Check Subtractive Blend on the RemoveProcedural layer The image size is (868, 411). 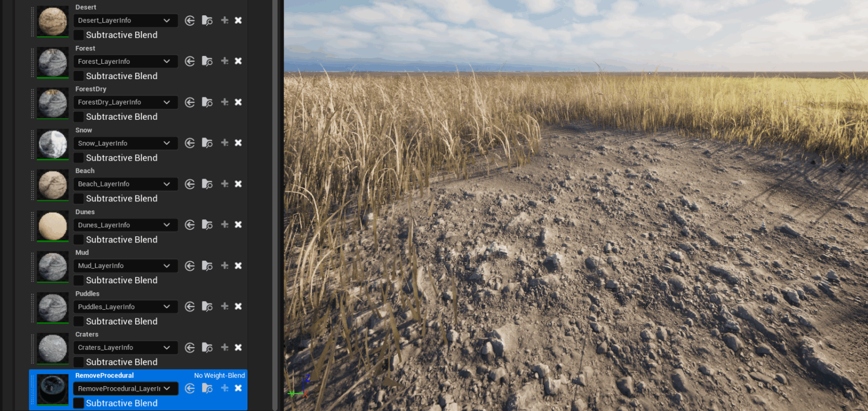click(x=79, y=403)
